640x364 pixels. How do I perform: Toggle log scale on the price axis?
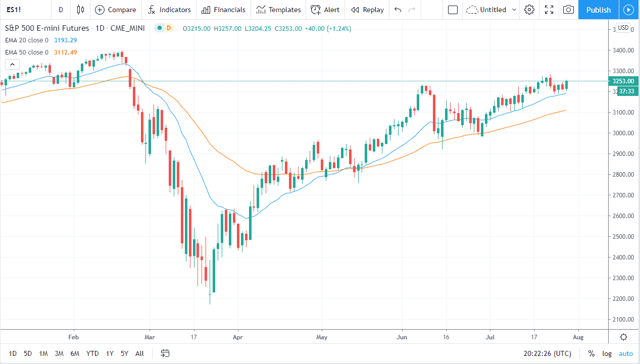coord(607,353)
